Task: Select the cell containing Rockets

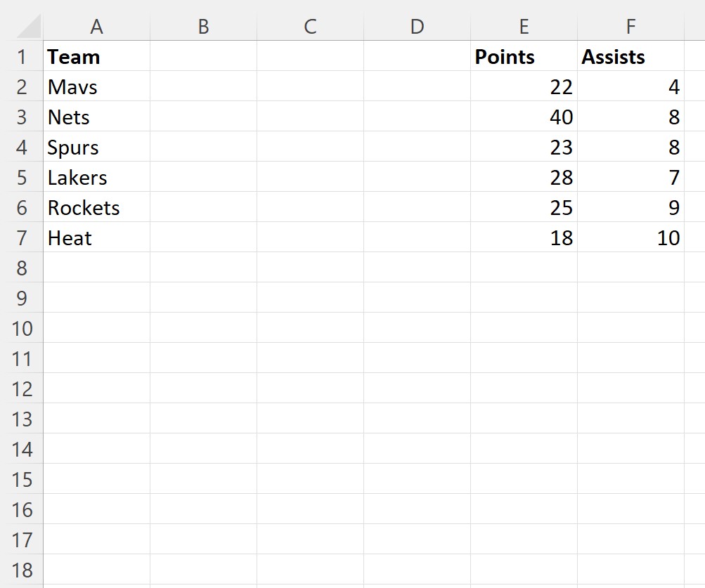Action: coord(97,207)
